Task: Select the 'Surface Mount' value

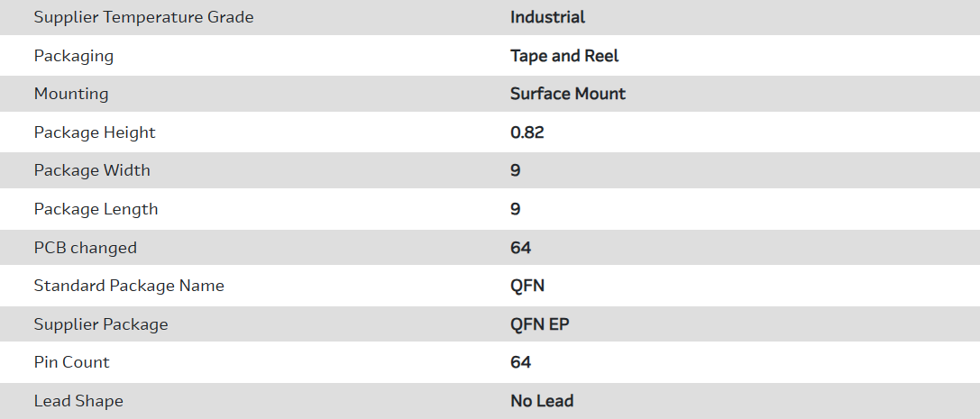Action: click(x=567, y=94)
